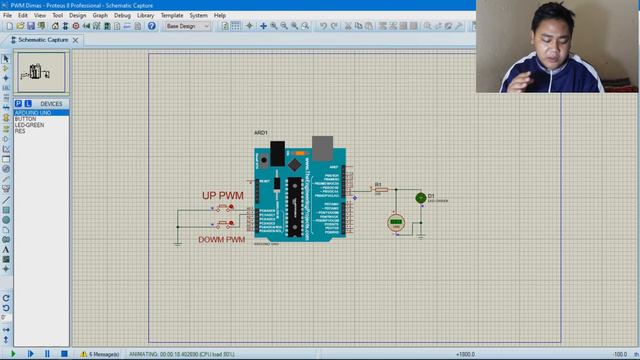640x360 pixels.
Task: Open the Edit menu
Action: (23, 16)
